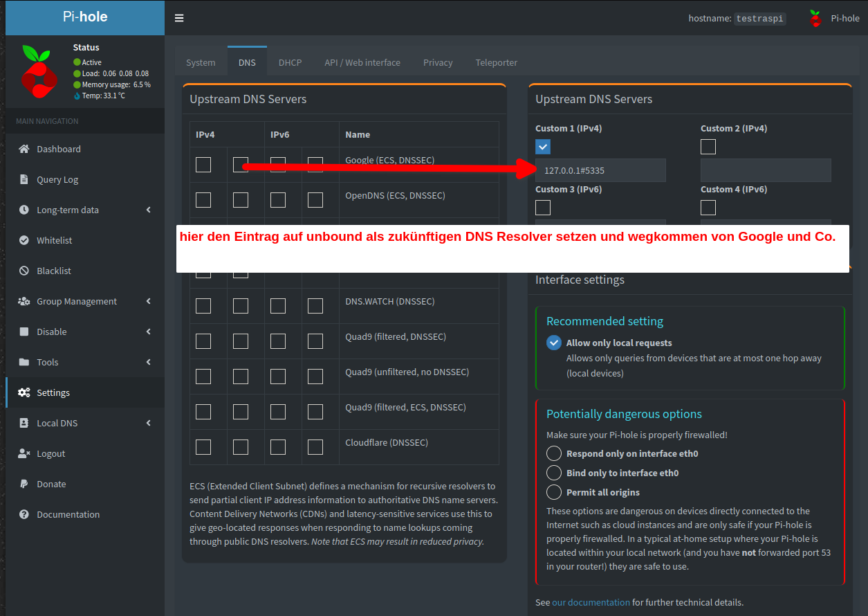Screen dimensions: 868x616
Task: Click the Long-term data clock icon
Action: (24, 210)
